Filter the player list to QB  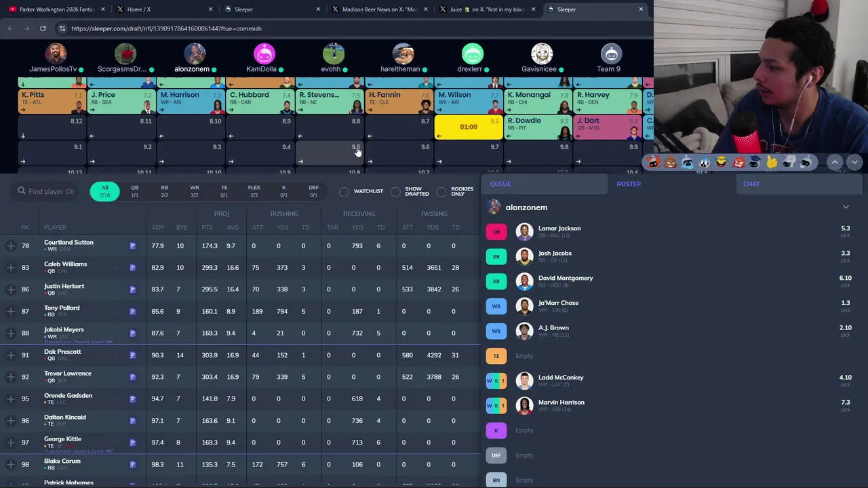click(x=134, y=191)
